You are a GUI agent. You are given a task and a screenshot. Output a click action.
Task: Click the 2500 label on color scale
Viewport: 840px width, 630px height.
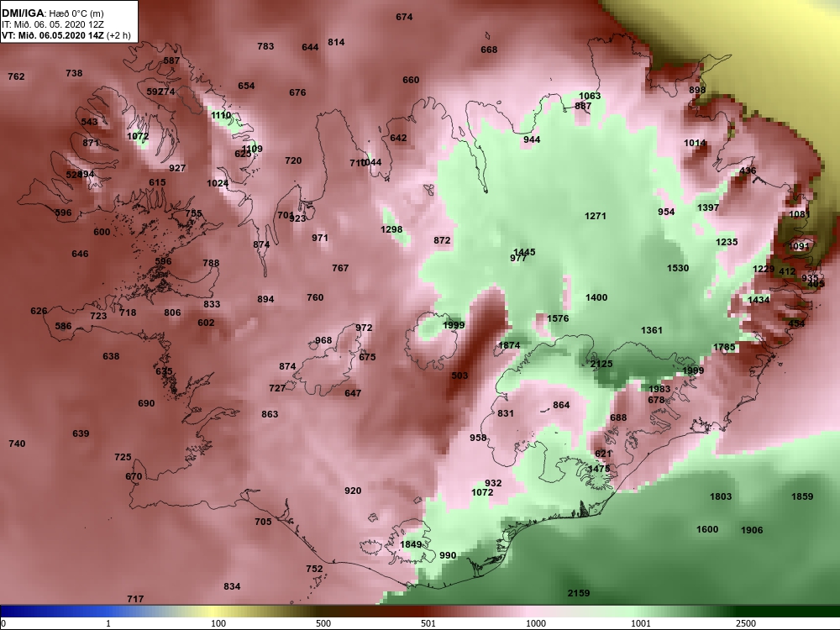tap(745, 623)
